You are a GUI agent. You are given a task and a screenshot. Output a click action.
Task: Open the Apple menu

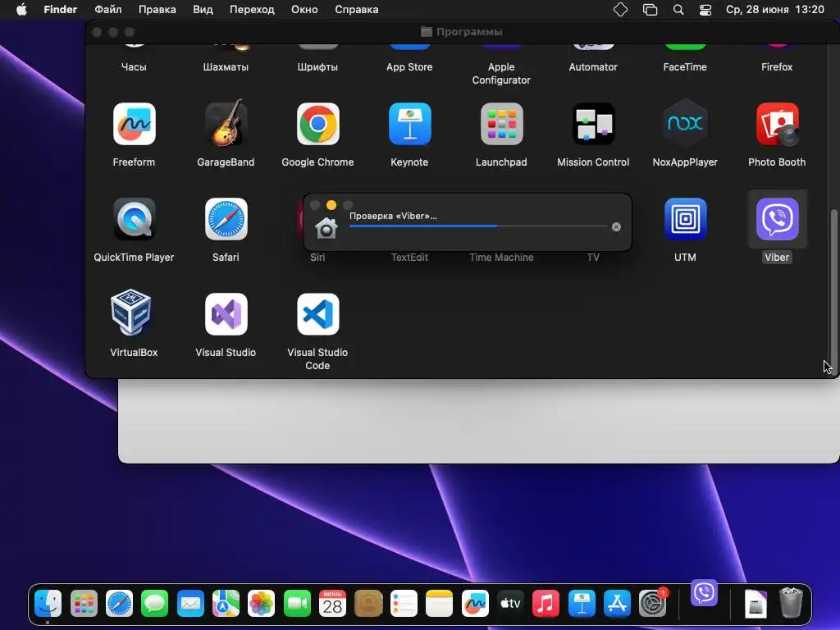(21, 10)
